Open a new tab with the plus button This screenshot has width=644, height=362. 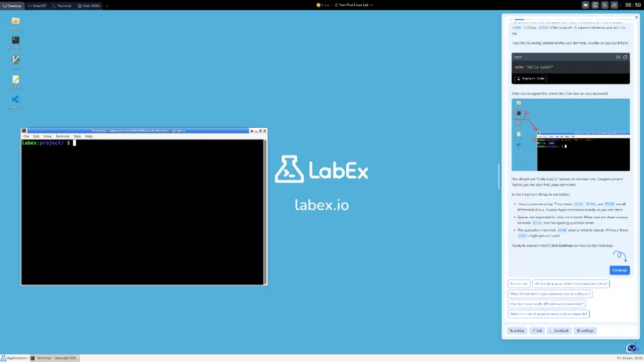pos(107,5)
